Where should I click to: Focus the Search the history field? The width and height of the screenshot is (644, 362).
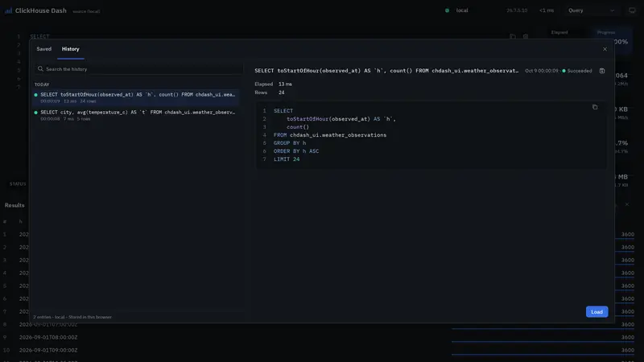point(138,69)
